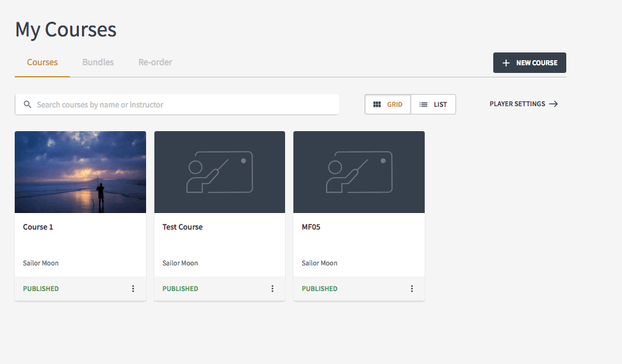This screenshot has width=622, height=364.
Task: Click the grid squares icon
Action: [x=377, y=104]
